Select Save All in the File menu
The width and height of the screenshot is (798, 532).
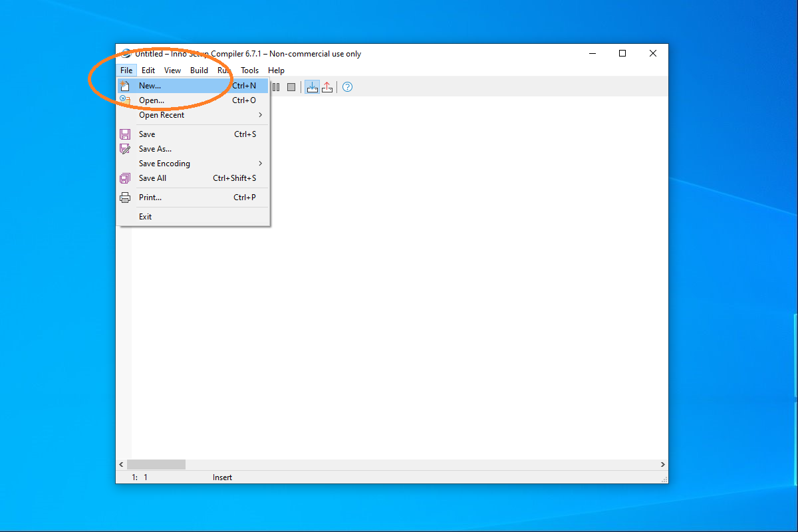coord(193,178)
